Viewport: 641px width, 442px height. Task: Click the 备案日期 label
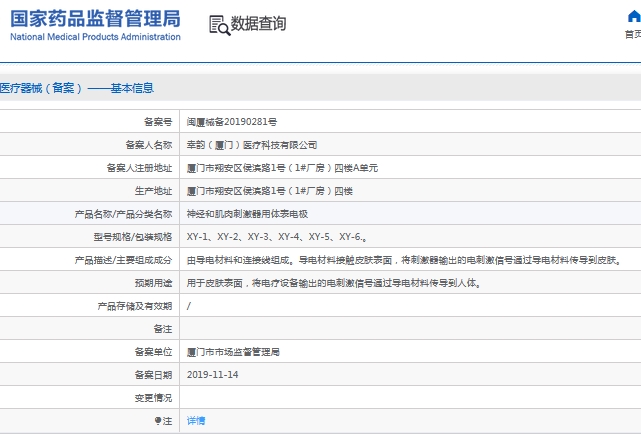153,375
